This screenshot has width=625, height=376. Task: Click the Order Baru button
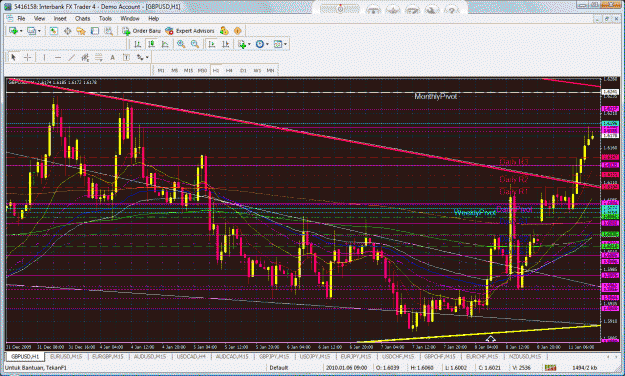142,31
